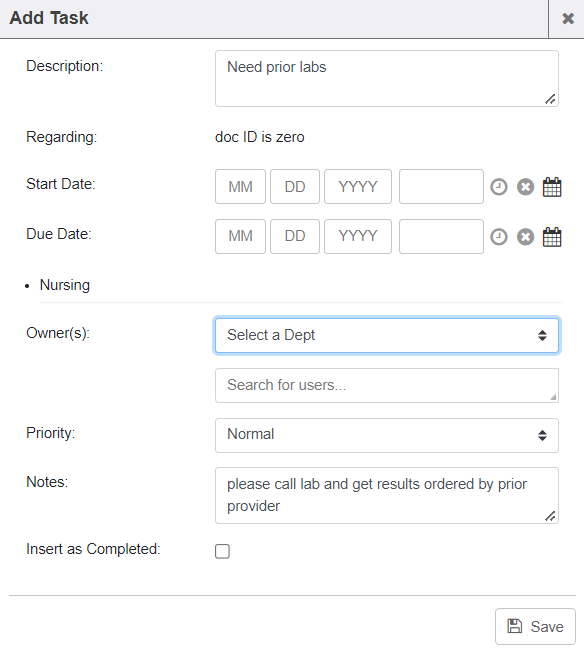The height and width of the screenshot is (657, 584).
Task: Close the Add Task dialog
Action: tap(568, 18)
